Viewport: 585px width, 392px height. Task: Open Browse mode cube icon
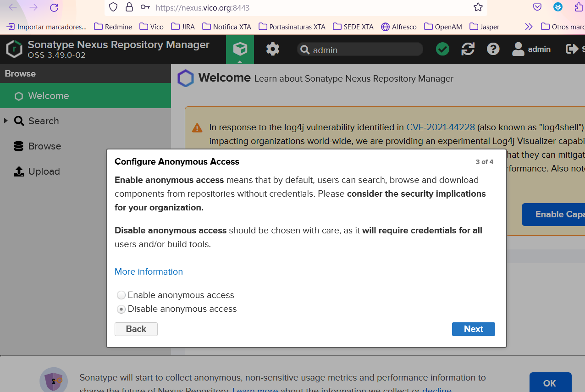tap(240, 49)
